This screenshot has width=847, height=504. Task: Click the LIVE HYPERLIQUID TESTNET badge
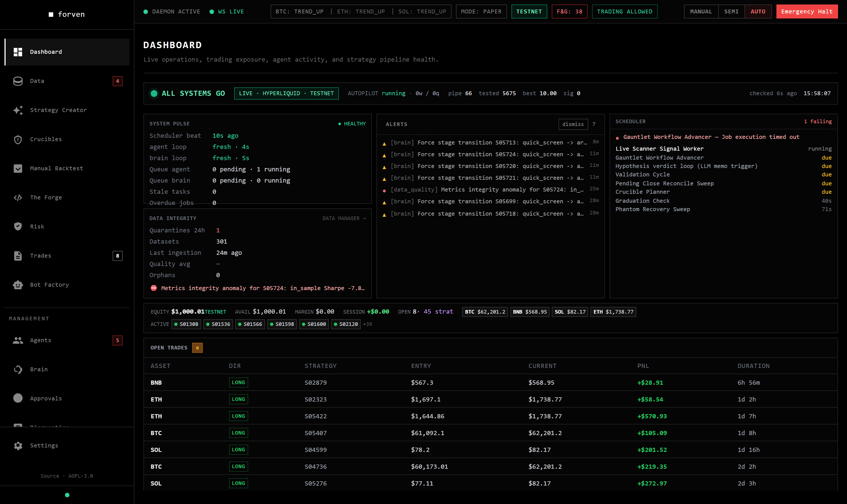pos(287,94)
